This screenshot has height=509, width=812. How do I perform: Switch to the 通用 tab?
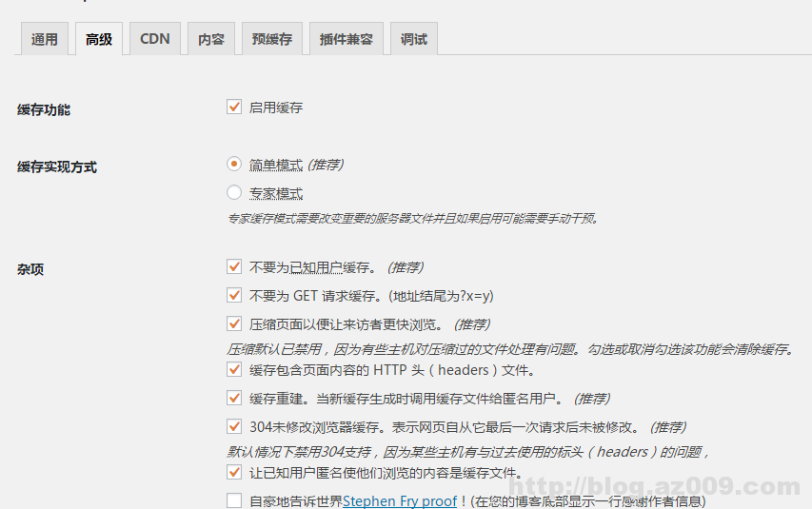click(x=45, y=39)
